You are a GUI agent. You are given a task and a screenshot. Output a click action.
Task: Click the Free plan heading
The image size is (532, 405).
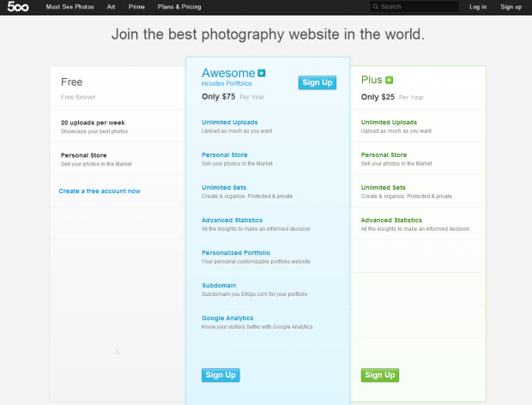tap(71, 82)
